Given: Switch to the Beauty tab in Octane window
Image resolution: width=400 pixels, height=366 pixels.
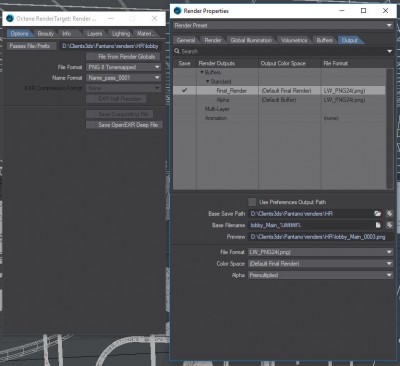Looking at the screenshot, I should click(x=46, y=34).
